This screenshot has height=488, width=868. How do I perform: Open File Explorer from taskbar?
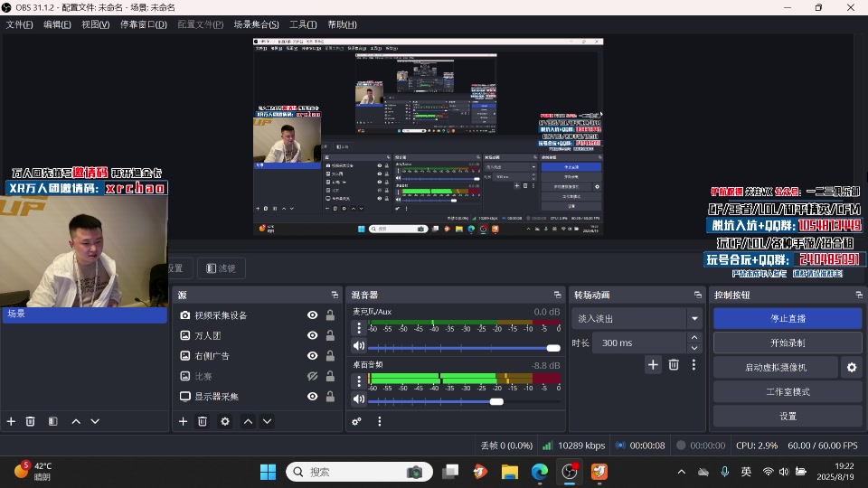(510, 472)
